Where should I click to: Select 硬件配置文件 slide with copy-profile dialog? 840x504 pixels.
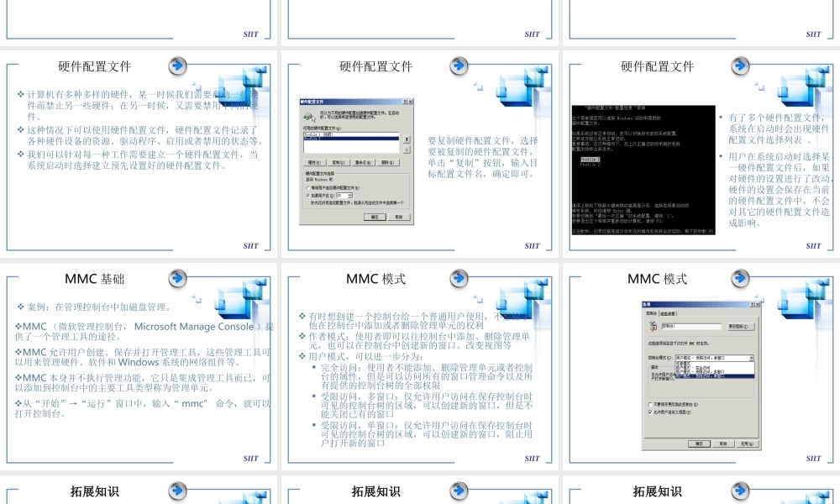420,154
